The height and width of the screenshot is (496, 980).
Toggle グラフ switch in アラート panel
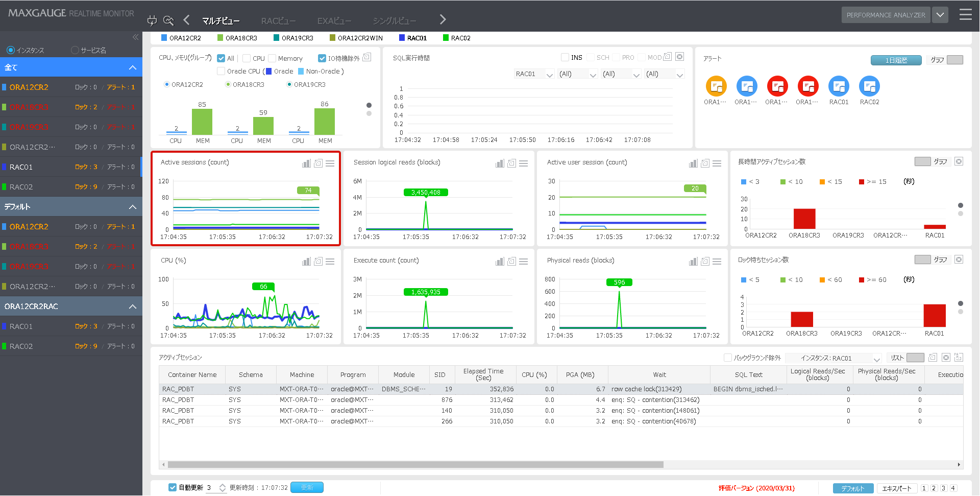(955, 60)
